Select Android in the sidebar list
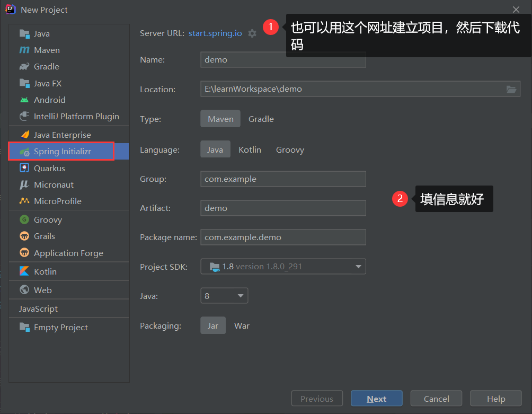 (69, 100)
